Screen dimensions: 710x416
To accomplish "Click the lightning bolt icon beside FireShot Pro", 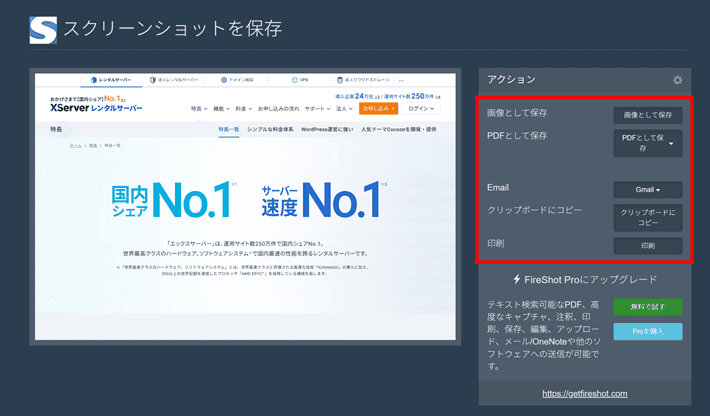I will coord(517,279).
